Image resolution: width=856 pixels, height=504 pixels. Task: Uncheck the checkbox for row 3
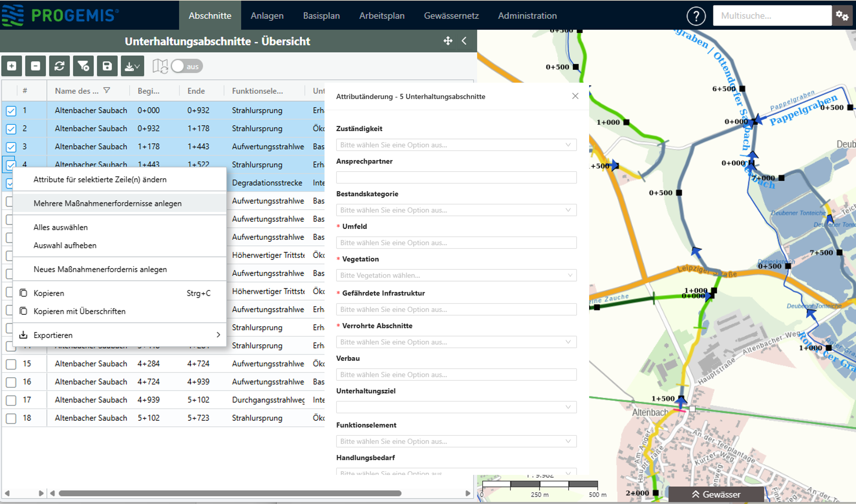point(11,147)
